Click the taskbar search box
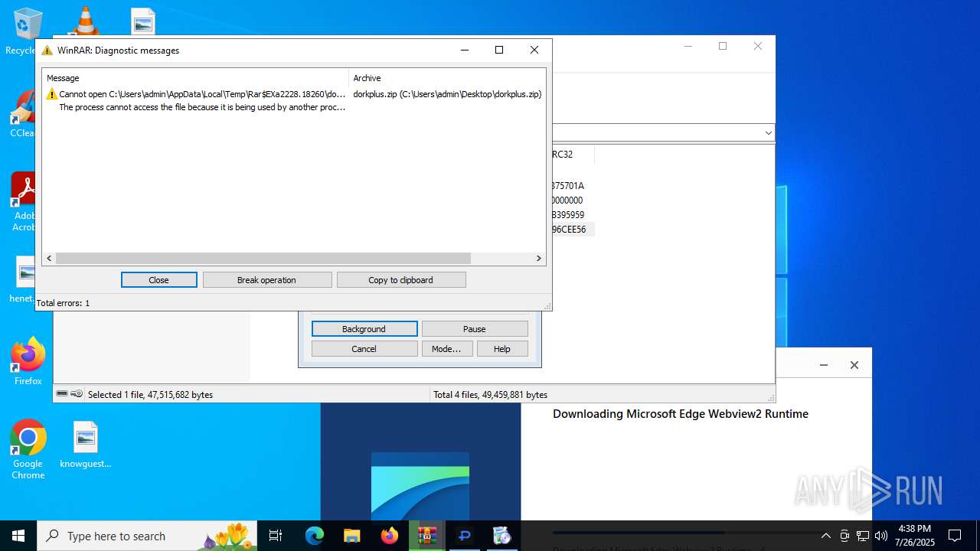The width and height of the screenshot is (980, 551). [x=149, y=536]
